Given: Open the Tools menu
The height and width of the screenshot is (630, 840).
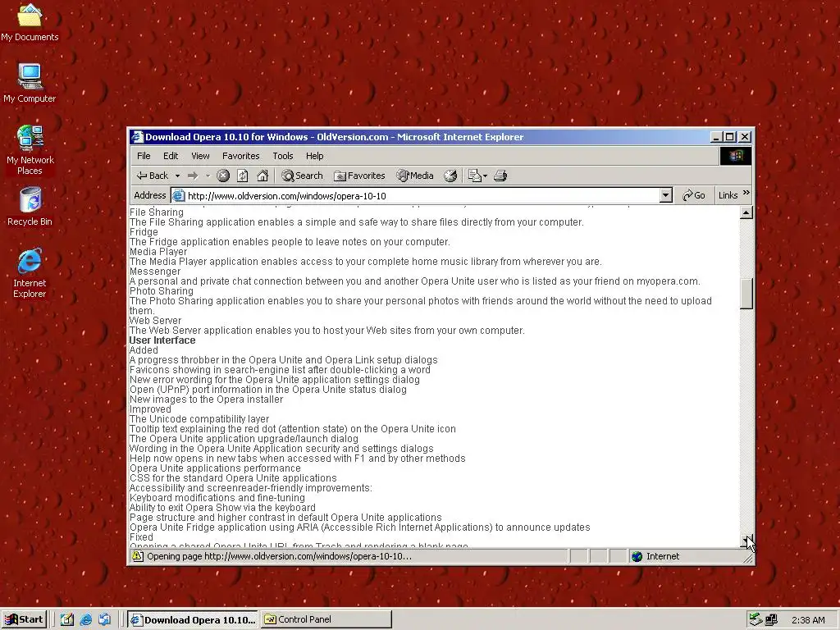Looking at the screenshot, I should (x=283, y=156).
